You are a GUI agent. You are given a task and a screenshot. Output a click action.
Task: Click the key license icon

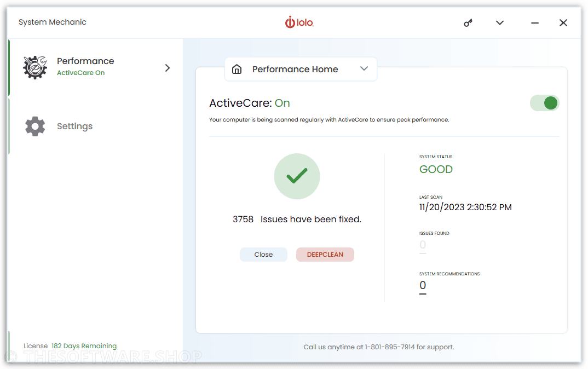click(x=468, y=23)
